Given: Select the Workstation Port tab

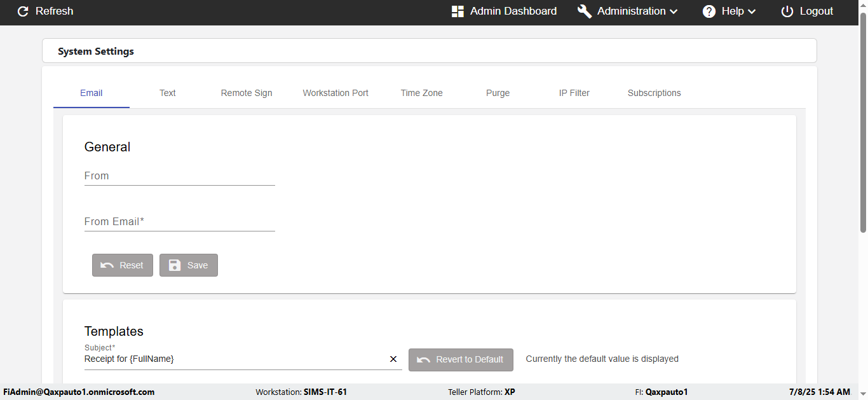Looking at the screenshot, I should pos(336,93).
